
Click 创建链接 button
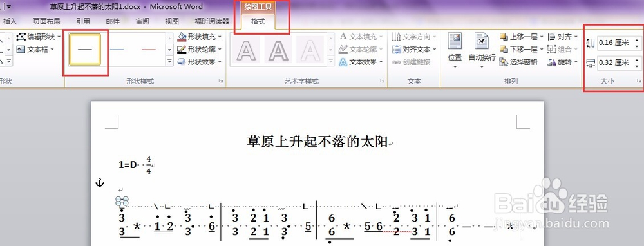411,62
